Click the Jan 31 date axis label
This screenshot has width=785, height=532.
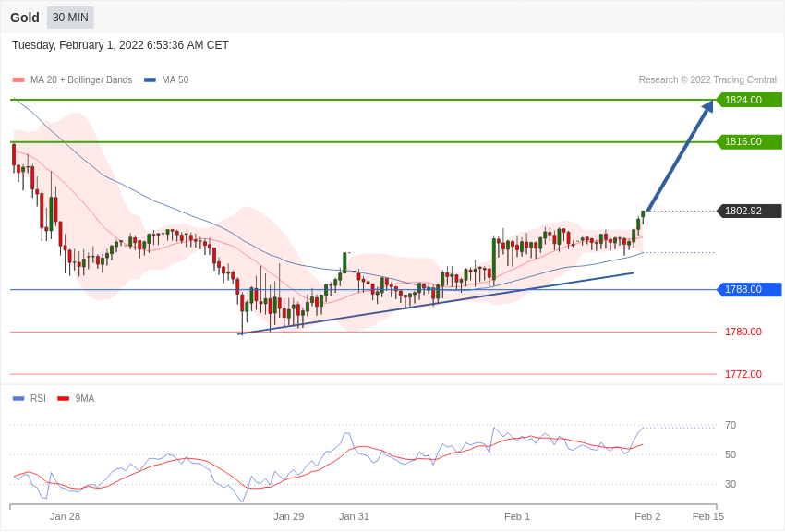tap(354, 516)
